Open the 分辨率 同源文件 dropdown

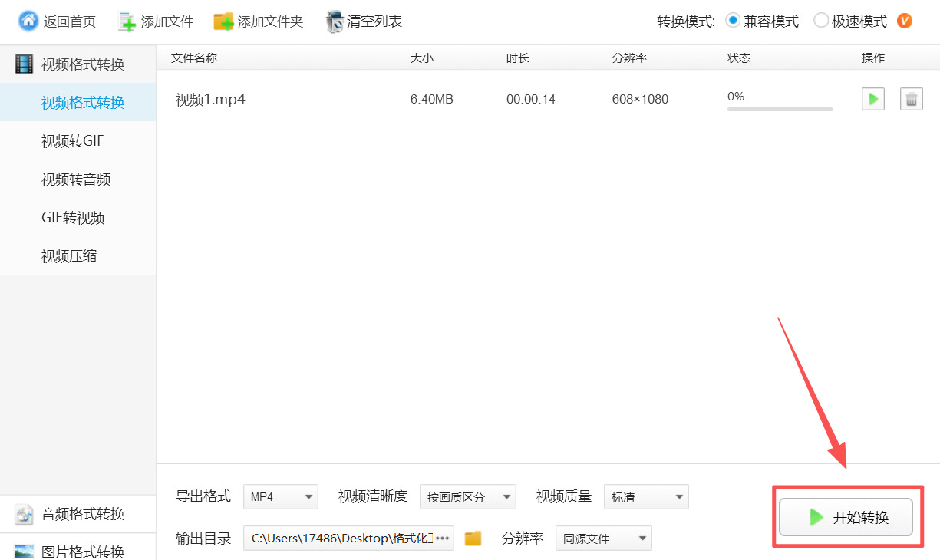click(604, 539)
